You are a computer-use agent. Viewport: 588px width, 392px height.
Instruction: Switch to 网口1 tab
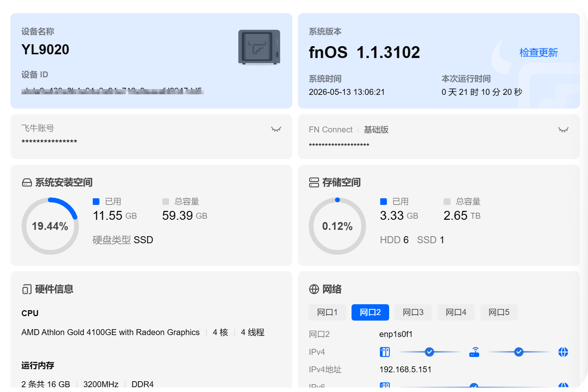point(327,312)
